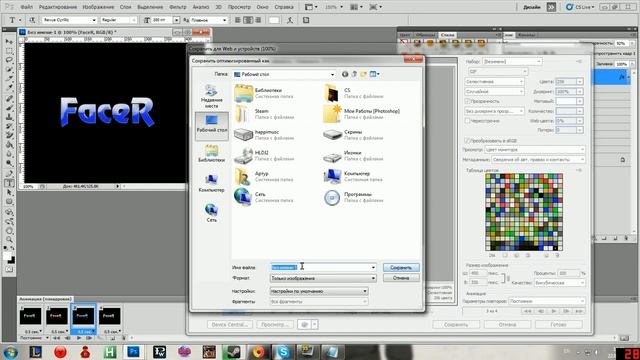Click Сохранить button in Save for Web dialog
Image resolution: width=640 pixels, height=360 pixels.
[x=456, y=324]
